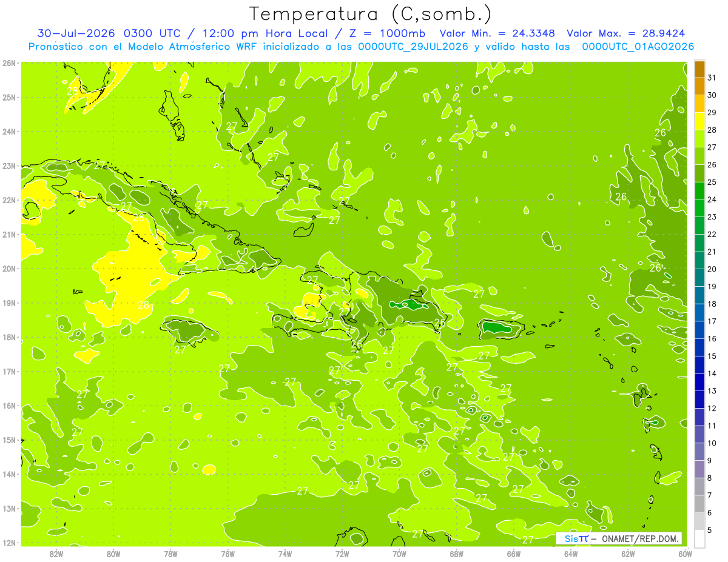Click the color bar label "15"
This screenshot has width=728, height=562.
coord(712,356)
